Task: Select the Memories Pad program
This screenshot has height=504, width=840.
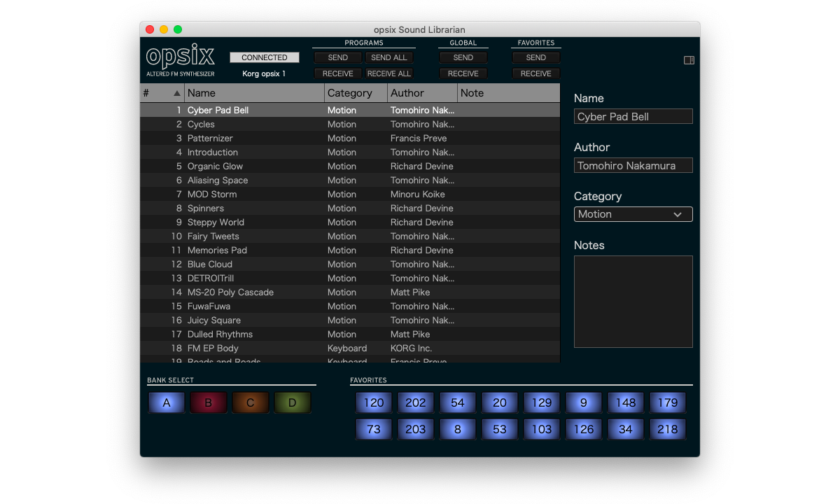Action: pyautogui.click(x=350, y=250)
